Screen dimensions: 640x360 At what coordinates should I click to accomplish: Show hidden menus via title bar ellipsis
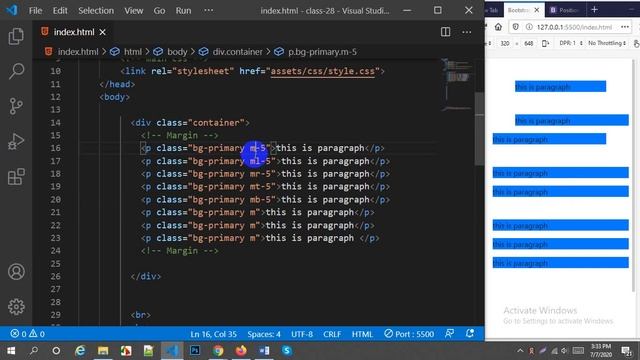(209, 11)
